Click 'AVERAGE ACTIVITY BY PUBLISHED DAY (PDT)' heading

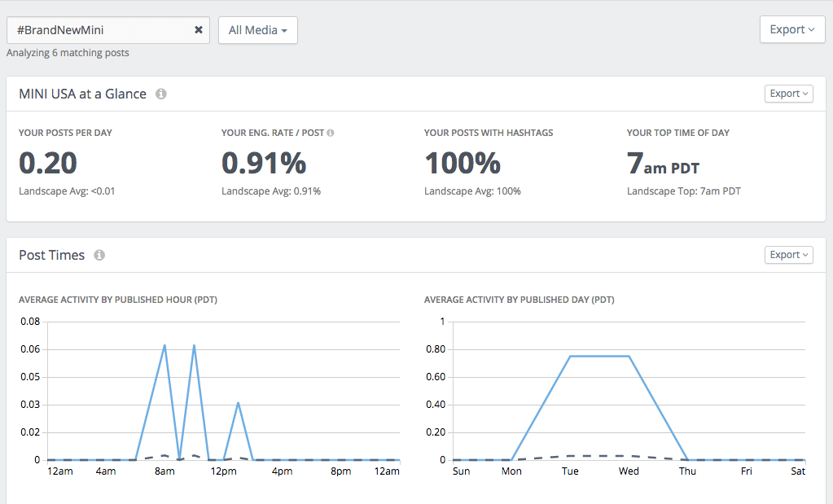coord(519,300)
